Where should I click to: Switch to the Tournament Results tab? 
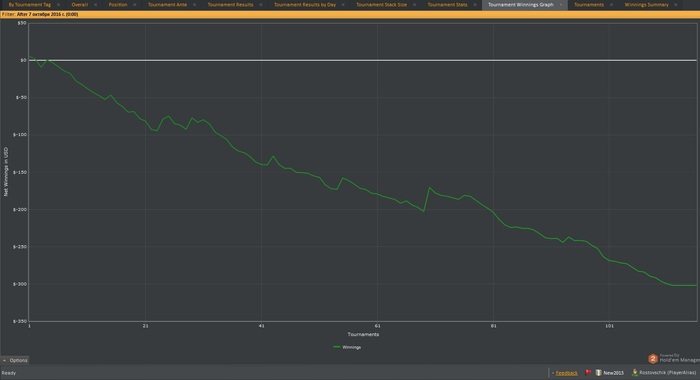[x=230, y=4]
